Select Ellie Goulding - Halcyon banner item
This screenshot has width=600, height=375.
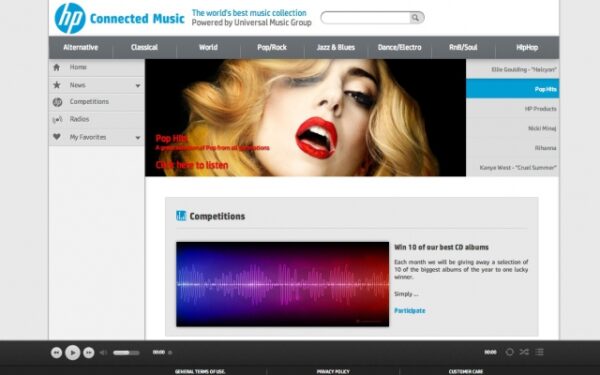point(512,69)
